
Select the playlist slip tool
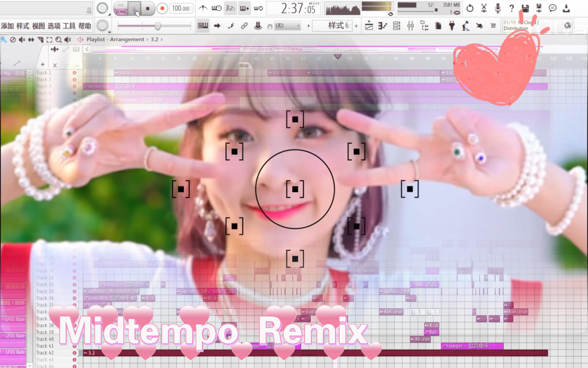[31, 40]
